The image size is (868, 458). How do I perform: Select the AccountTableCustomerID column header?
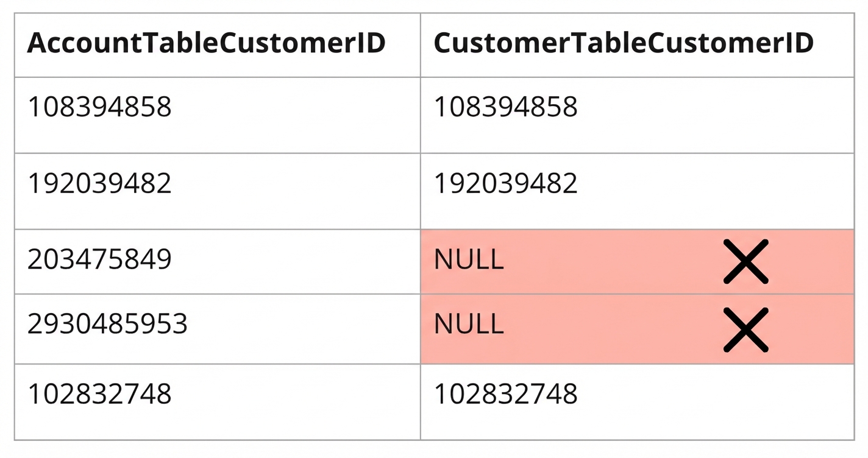click(207, 44)
